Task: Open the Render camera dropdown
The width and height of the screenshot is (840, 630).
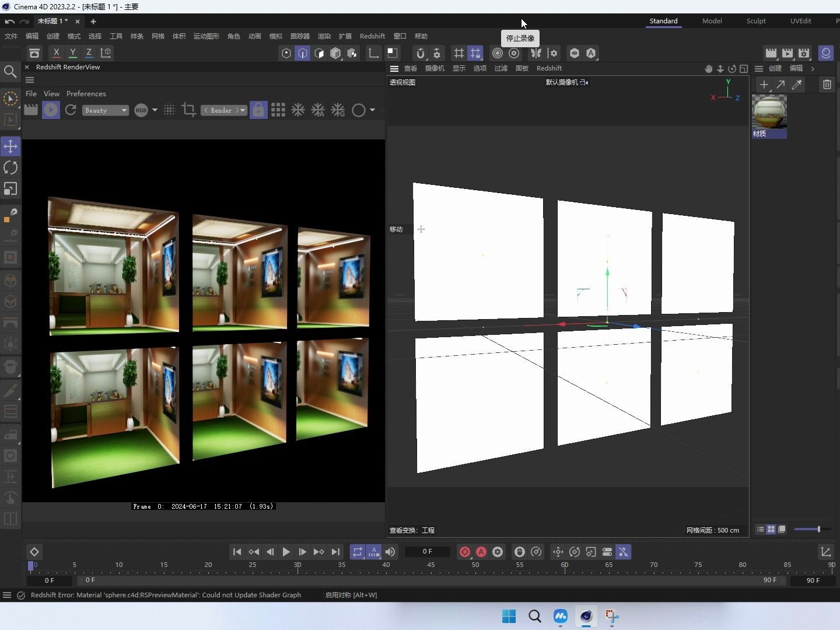Action: pyautogui.click(x=224, y=110)
